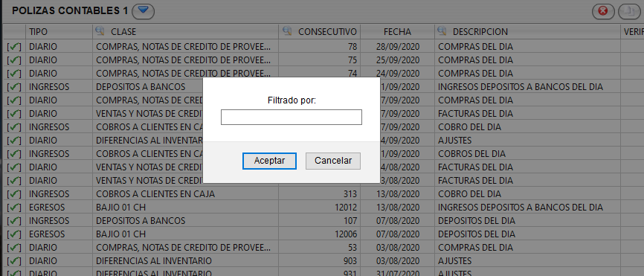Select BAJIO 01 CH cell, consecutivo 12012
The image size is (644, 276).
click(x=186, y=208)
